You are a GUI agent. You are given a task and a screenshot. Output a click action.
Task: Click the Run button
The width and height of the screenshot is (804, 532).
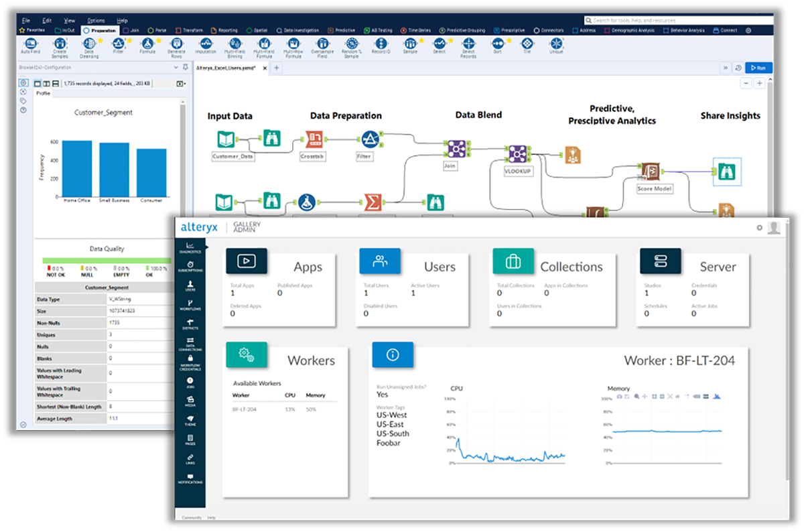click(758, 68)
